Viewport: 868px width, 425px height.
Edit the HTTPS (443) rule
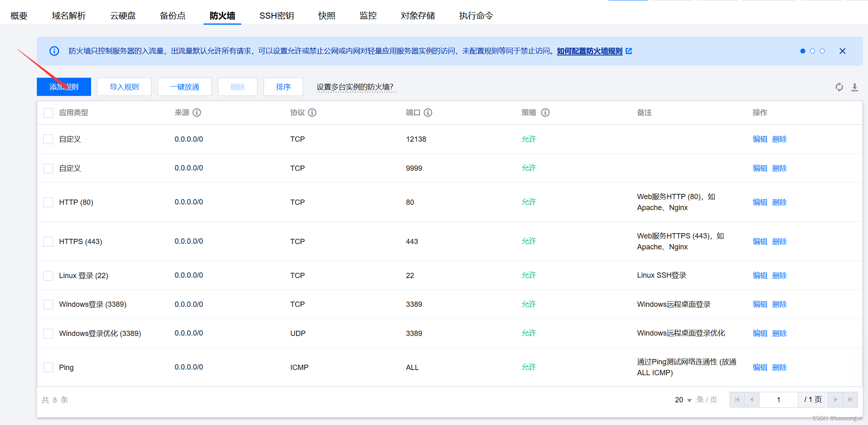click(760, 242)
